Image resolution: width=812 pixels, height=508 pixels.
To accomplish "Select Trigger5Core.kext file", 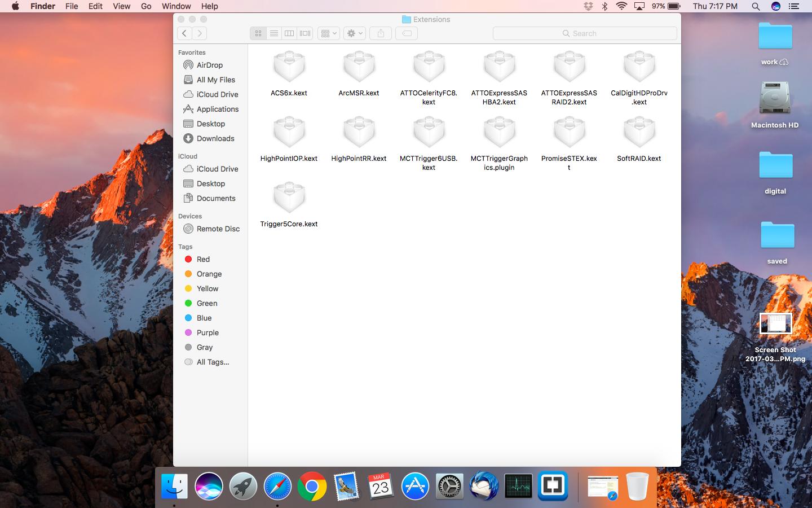I will (289, 205).
